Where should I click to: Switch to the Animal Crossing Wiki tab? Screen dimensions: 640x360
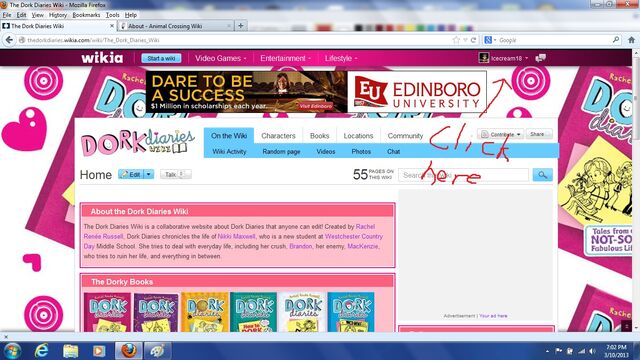point(176,26)
